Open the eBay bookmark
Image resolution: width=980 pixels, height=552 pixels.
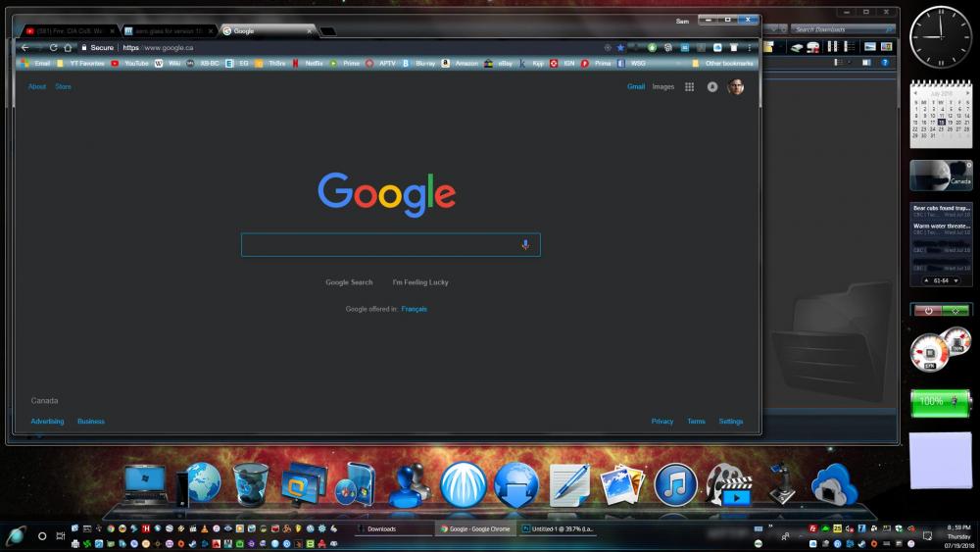point(498,63)
